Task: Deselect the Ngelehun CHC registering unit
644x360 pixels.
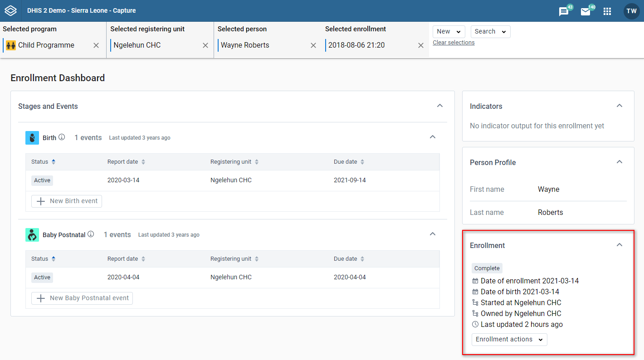Action: tap(205, 45)
